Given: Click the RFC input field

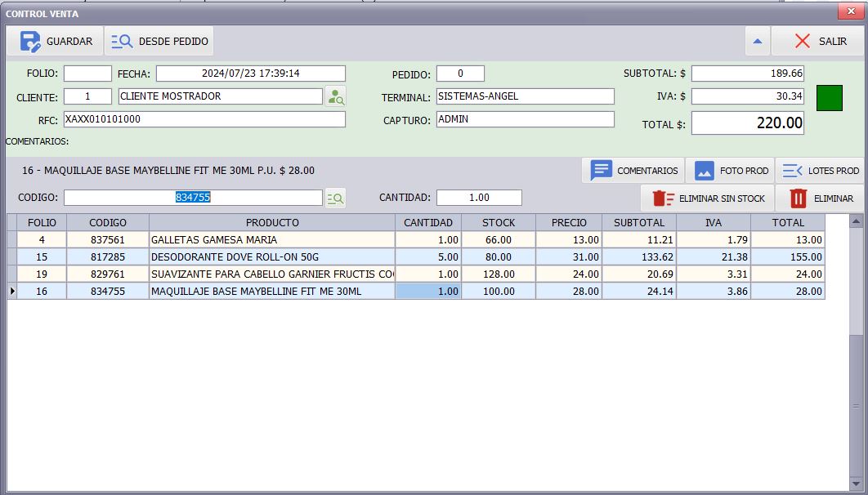Looking at the screenshot, I should pyautogui.click(x=204, y=118).
